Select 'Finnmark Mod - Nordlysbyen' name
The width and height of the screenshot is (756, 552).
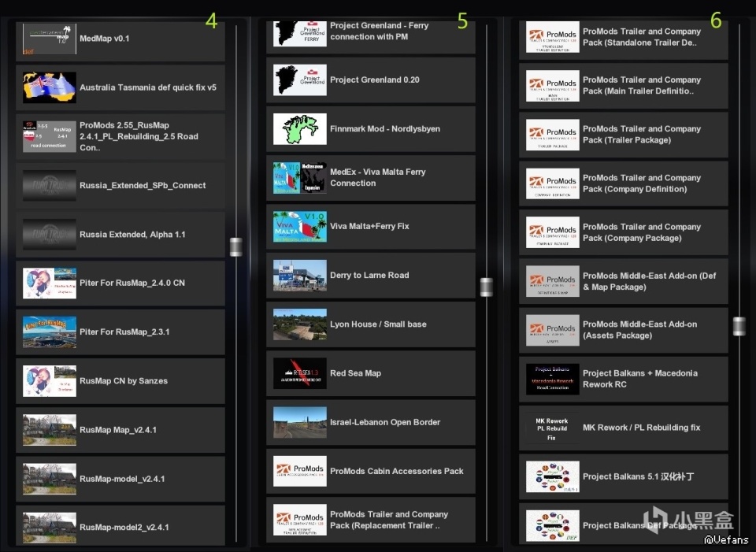[385, 129]
